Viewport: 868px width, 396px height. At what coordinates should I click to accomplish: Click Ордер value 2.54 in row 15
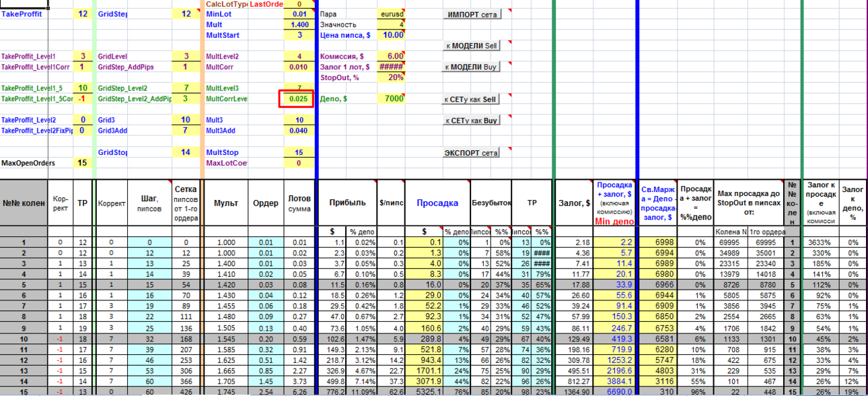(266, 391)
